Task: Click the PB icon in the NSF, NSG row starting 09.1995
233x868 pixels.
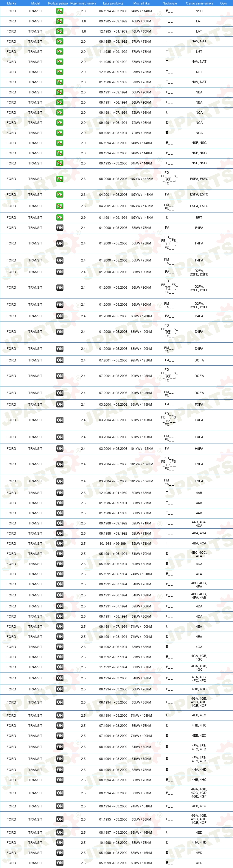Action: [60, 163]
